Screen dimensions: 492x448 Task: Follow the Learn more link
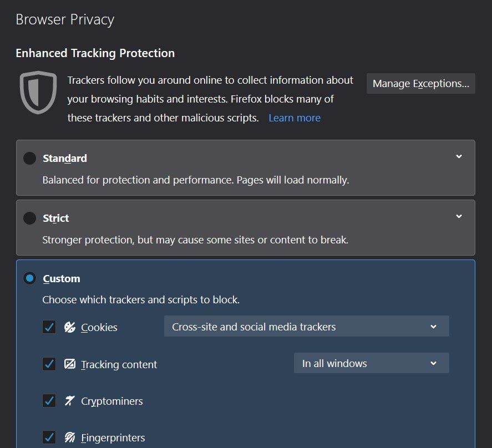pyautogui.click(x=294, y=118)
